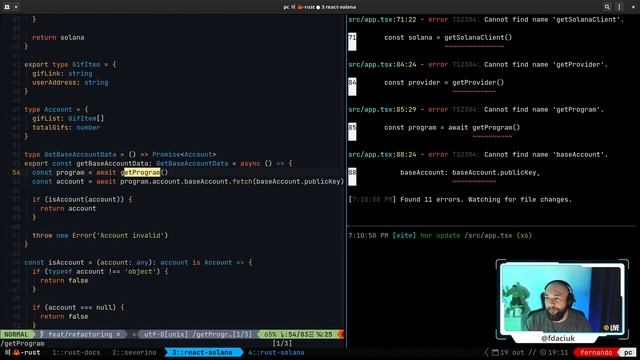Click error line number 84 marker

pos(352,86)
